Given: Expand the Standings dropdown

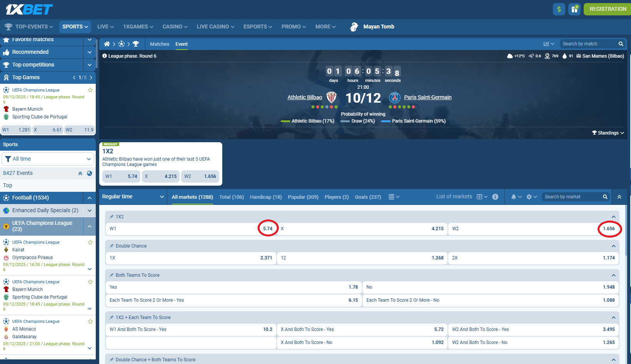Looking at the screenshot, I should pos(608,133).
